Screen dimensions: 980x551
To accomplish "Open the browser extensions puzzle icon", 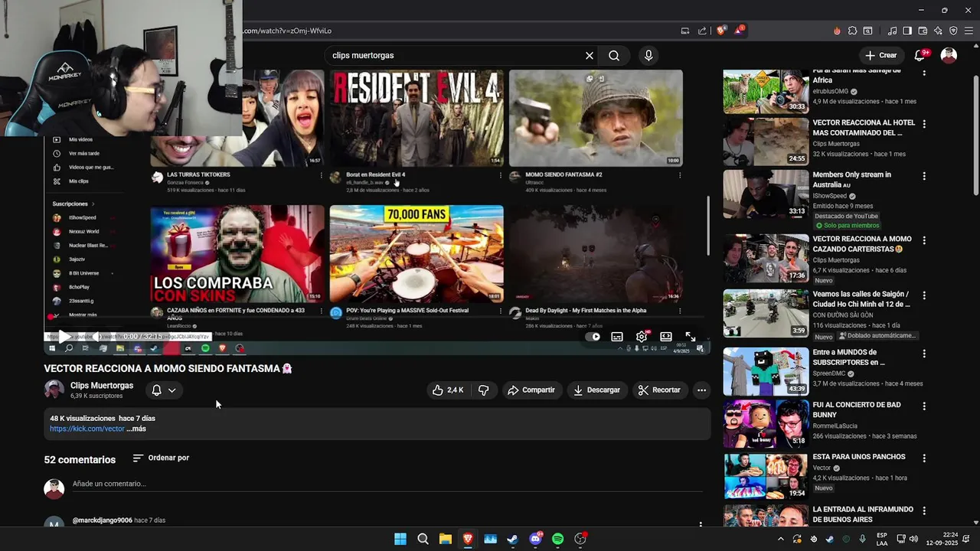I will pos(852,31).
